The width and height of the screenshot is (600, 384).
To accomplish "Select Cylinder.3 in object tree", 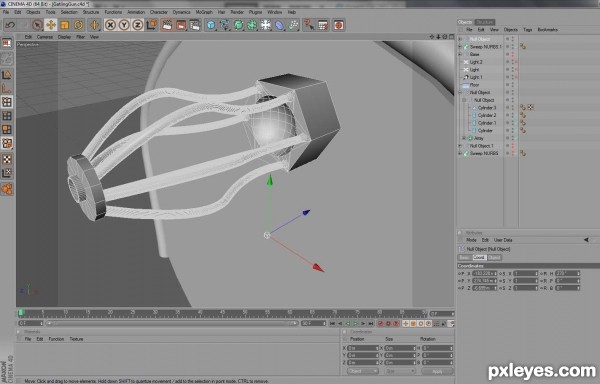I will coord(487,108).
